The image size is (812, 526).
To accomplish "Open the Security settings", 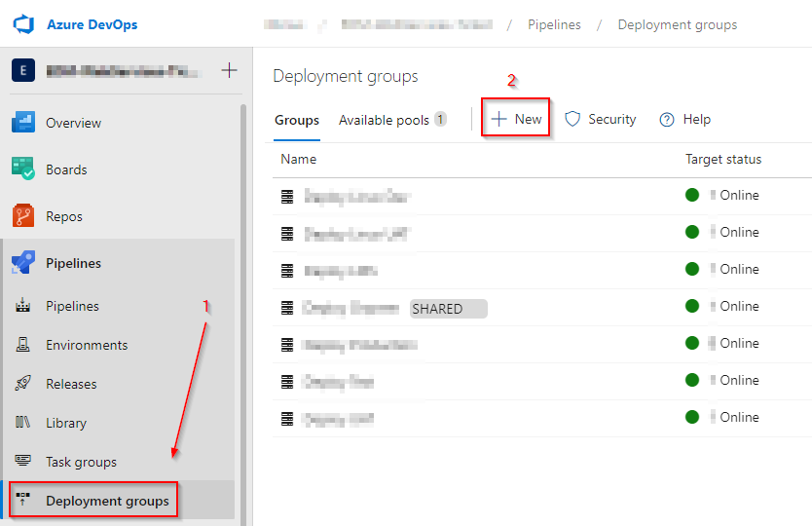I will coord(601,119).
